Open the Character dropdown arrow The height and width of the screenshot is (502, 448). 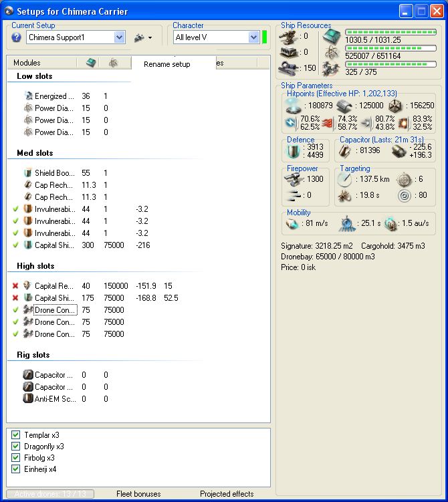pos(253,37)
